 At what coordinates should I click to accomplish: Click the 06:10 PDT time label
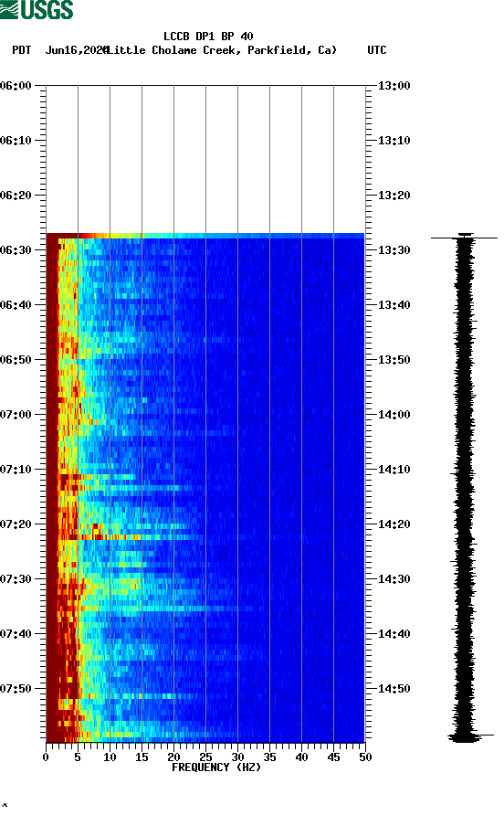tap(16, 141)
